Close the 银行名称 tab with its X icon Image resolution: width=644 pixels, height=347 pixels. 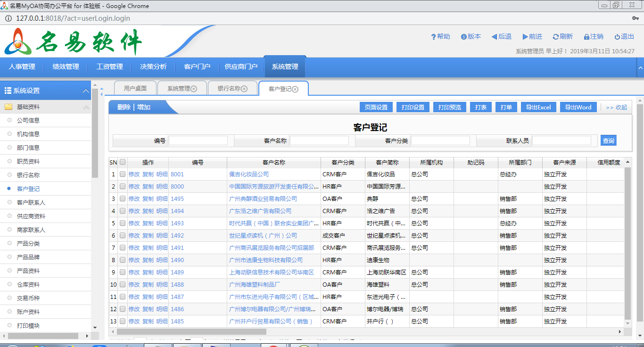coord(244,89)
